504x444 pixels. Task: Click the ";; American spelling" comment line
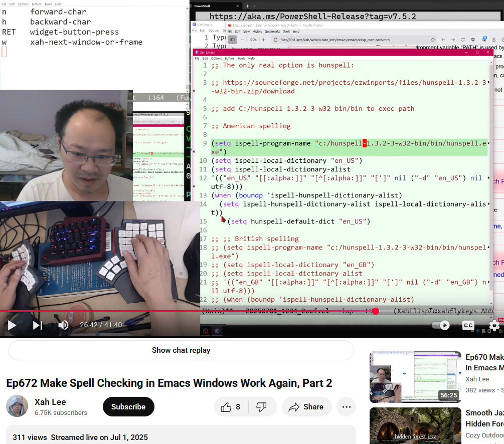(251, 126)
